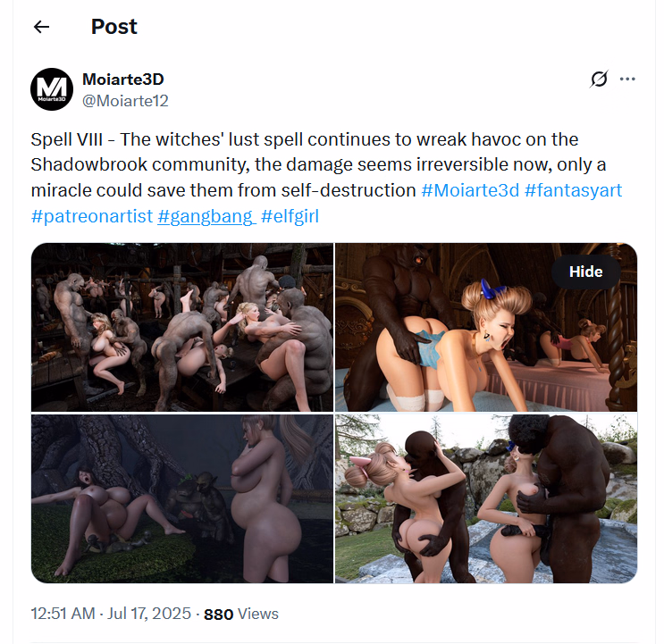Click the 12:51 AM · Jul 17, 2025 timestamp
The image size is (664, 644).
click(x=111, y=614)
